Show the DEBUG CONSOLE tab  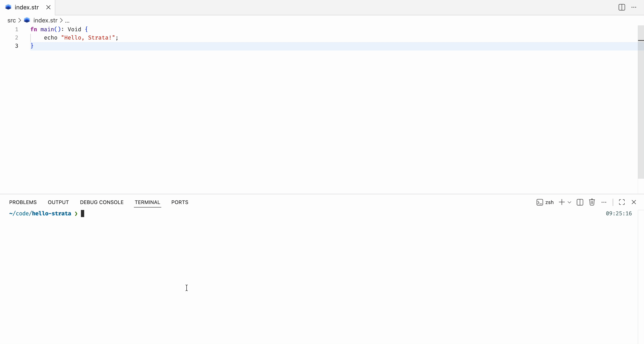point(102,202)
